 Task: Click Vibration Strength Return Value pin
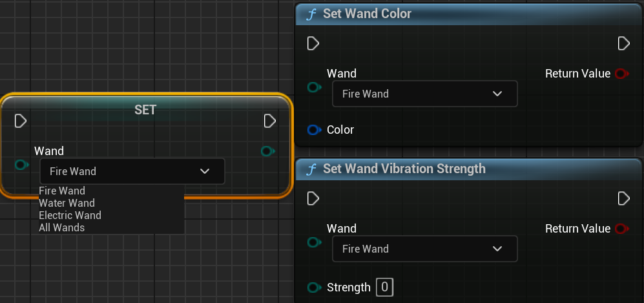tap(621, 228)
